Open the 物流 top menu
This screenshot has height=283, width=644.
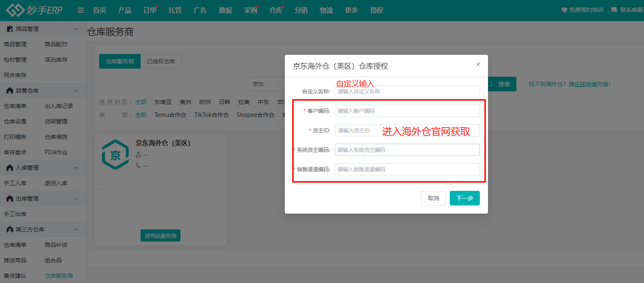(x=326, y=10)
